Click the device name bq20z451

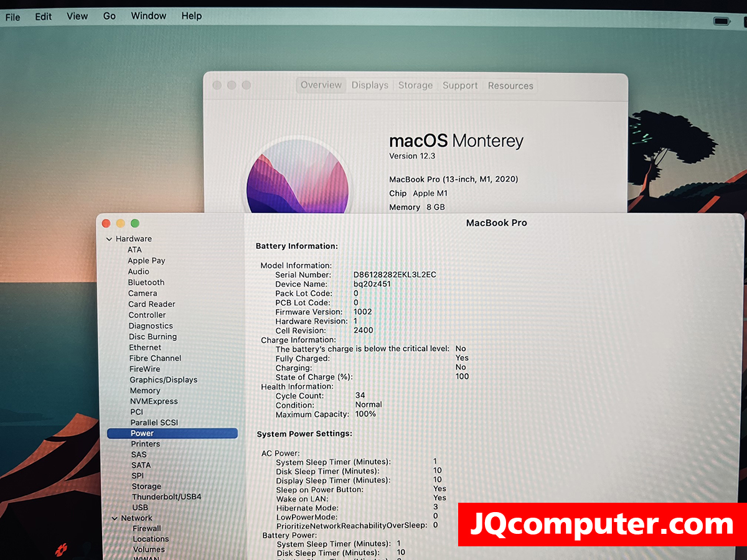pos(372,284)
